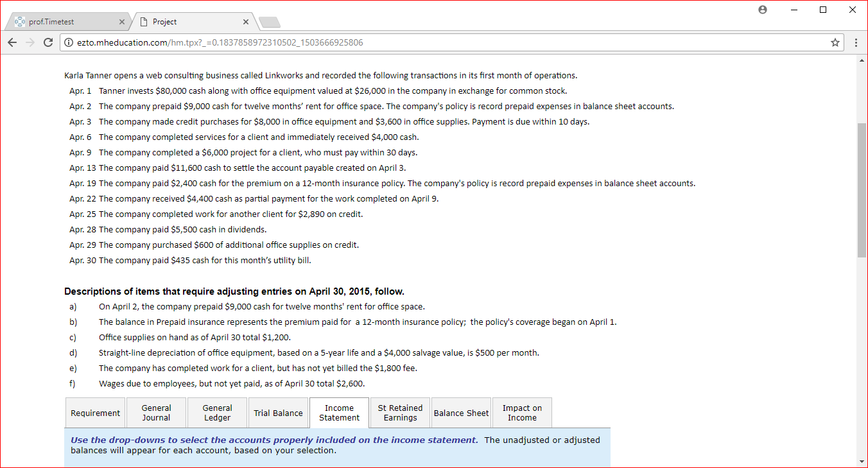Show the Balance Sheet tab
Image resolution: width=868 pixels, height=468 pixels.
[x=461, y=413]
